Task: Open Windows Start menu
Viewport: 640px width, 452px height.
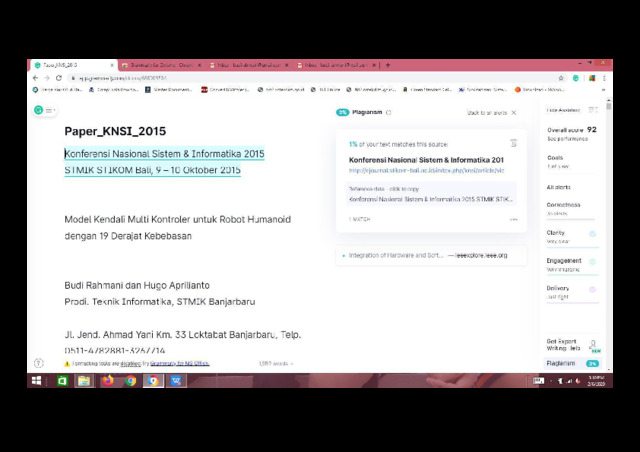Action: point(36,381)
